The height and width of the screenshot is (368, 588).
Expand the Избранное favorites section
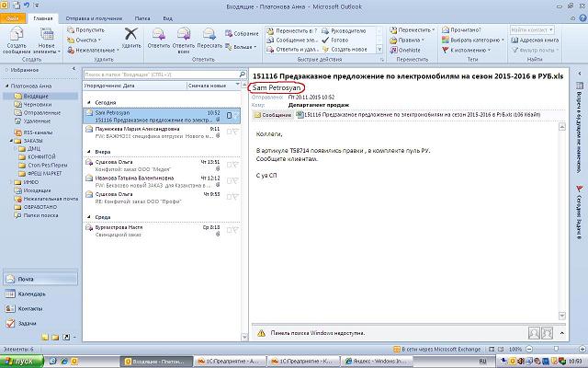click(x=6, y=70)
